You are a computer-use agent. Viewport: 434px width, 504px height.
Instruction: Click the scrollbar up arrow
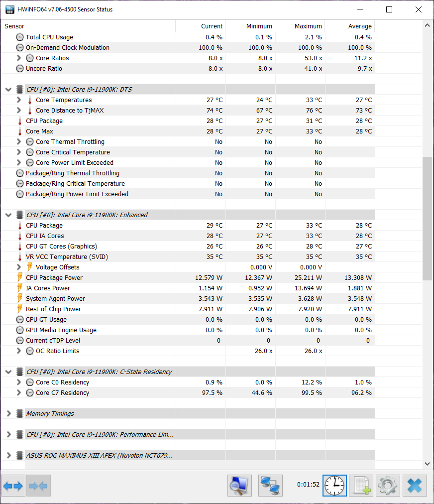coord(427,25)
